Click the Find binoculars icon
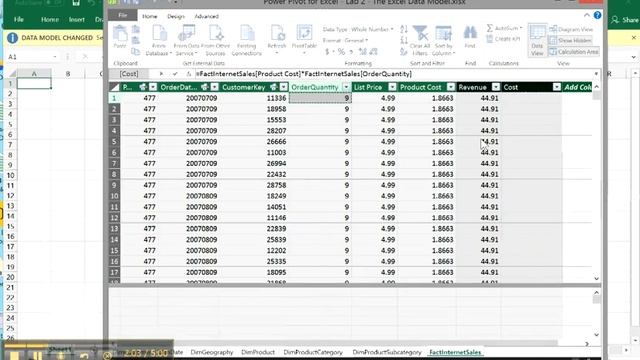Viewport: 640px width, 360px height. point(470,33)
